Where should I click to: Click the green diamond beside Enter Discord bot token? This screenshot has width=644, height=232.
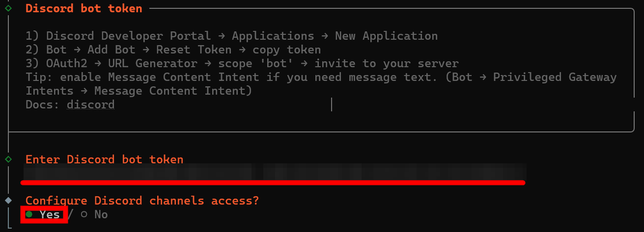(8, 159)
